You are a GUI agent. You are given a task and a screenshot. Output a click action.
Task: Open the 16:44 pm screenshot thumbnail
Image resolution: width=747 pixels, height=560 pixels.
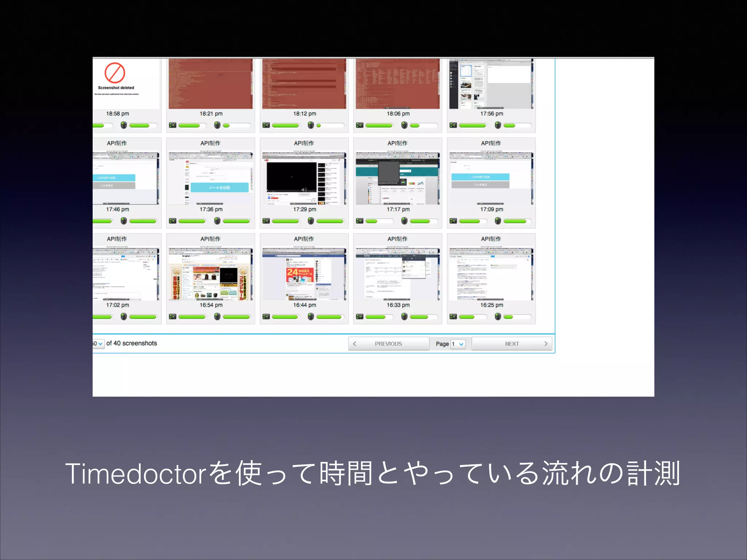(x=304, y=274)
